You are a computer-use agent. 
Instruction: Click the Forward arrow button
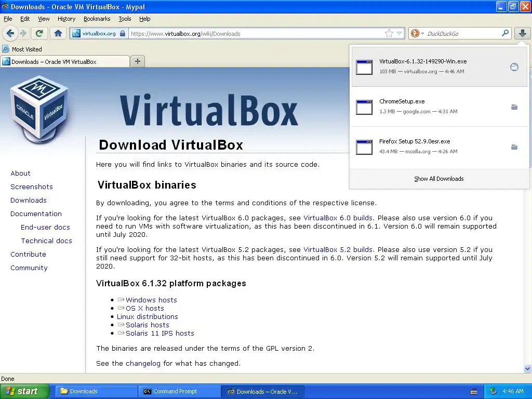[x=23, y=33]
